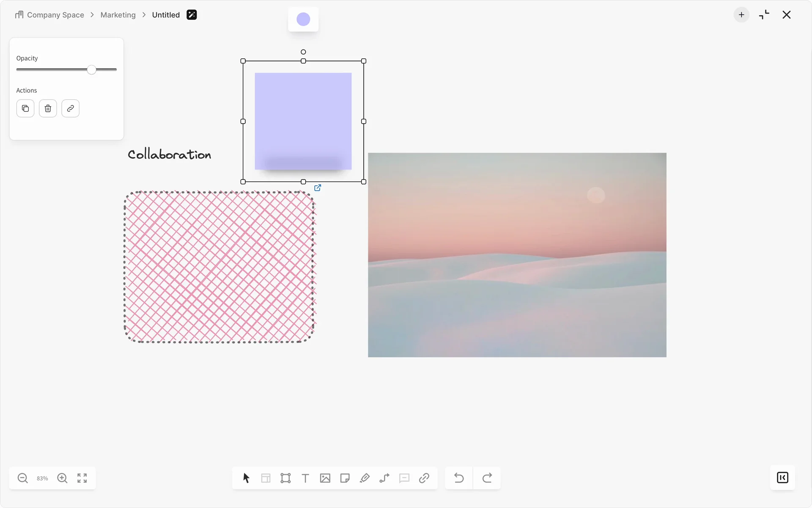This screenshot has width=812, height=508.
Task: Delete selected element with trash icon
Action: pos(48,108)
